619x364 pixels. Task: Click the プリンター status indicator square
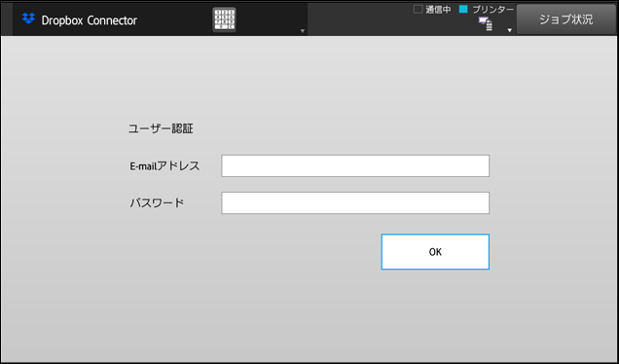point(463,9)
